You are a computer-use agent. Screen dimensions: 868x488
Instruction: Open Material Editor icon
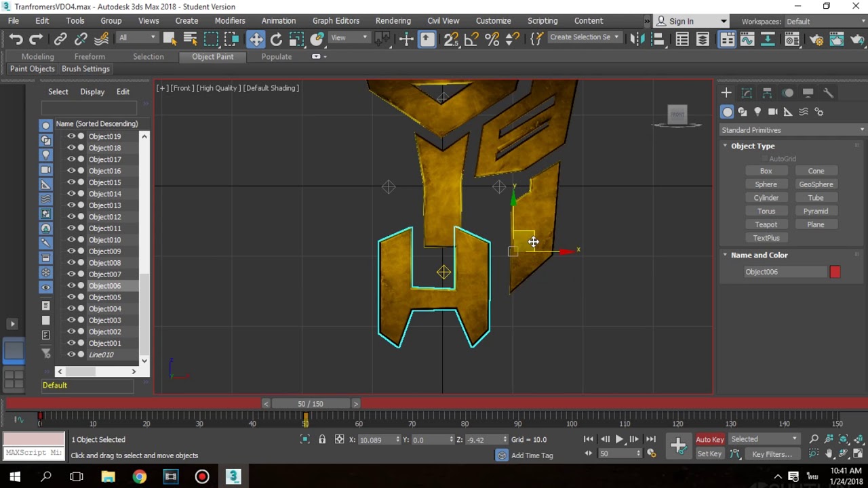pyautogui.click(x=791, y=39)
